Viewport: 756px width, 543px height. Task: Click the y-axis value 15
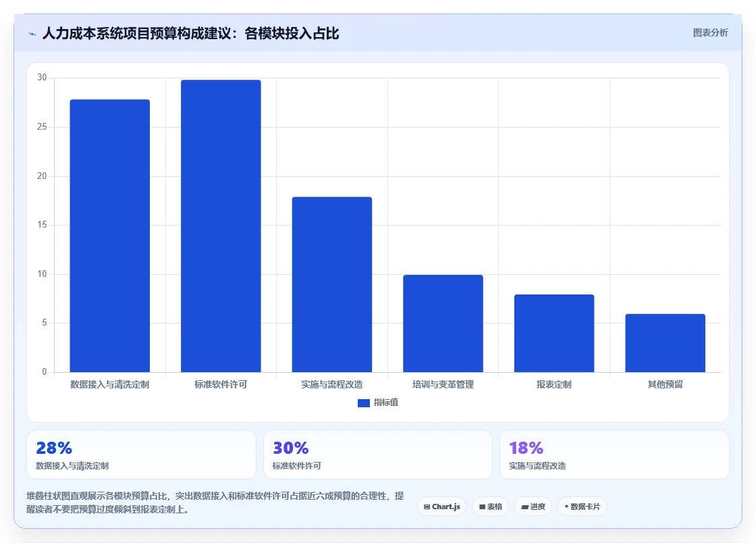pyautogui.click(x=42, y=225)
